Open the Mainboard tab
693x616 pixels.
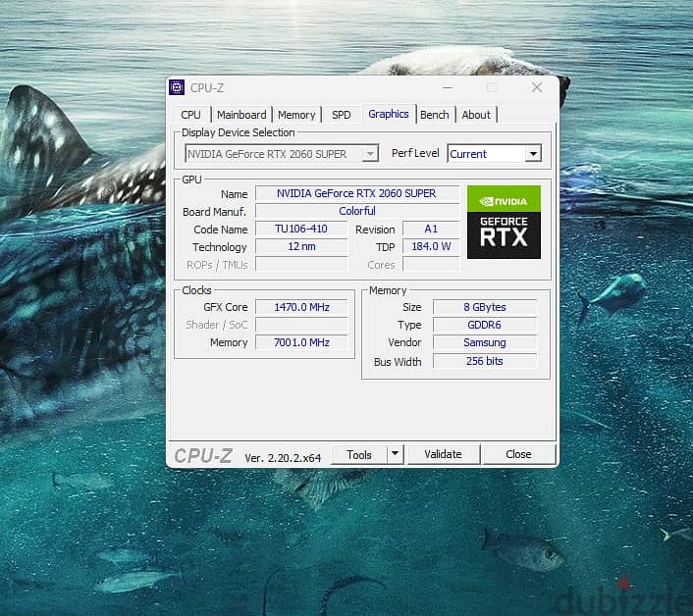(241, 115)
